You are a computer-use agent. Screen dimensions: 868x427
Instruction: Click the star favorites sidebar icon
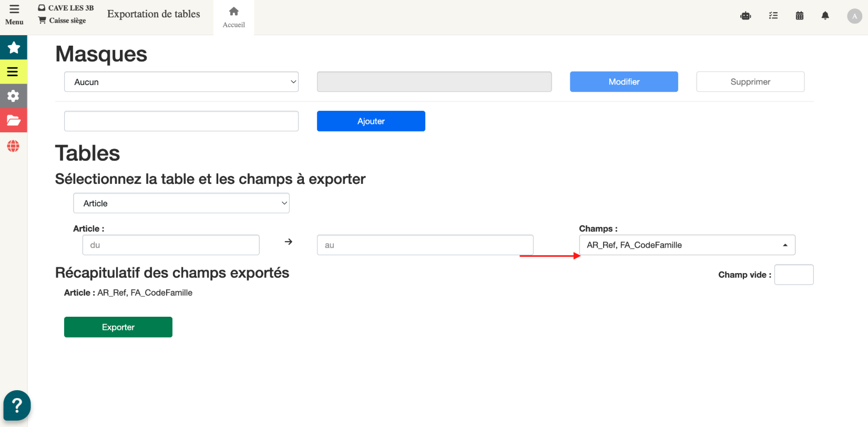14,48
